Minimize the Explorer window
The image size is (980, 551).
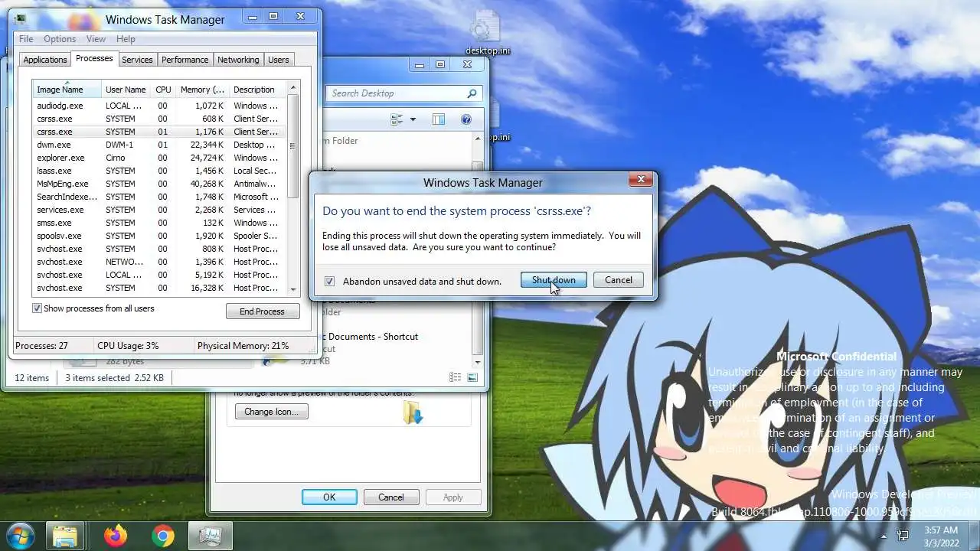coord(420,65)
